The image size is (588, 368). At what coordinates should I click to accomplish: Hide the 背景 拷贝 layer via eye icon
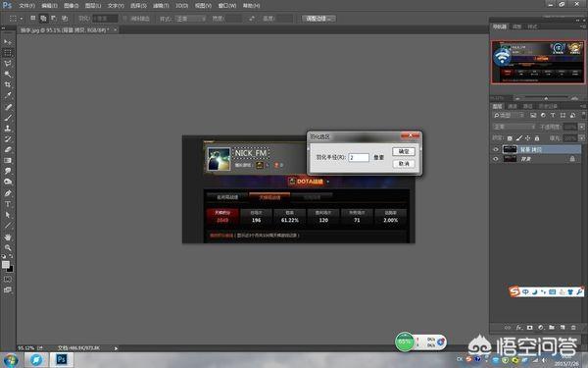coord(496,149)
